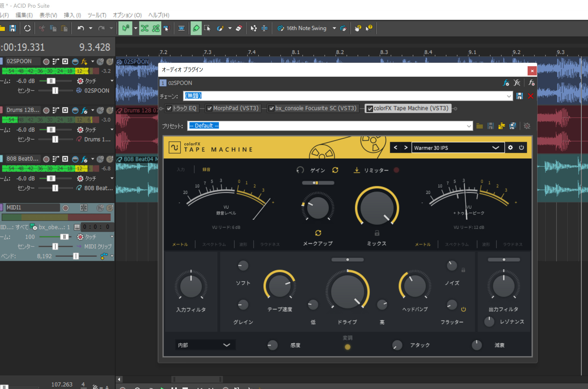Arm 02SPOON track for recording
The image size is (588, 389).
[x=46, y=62]
